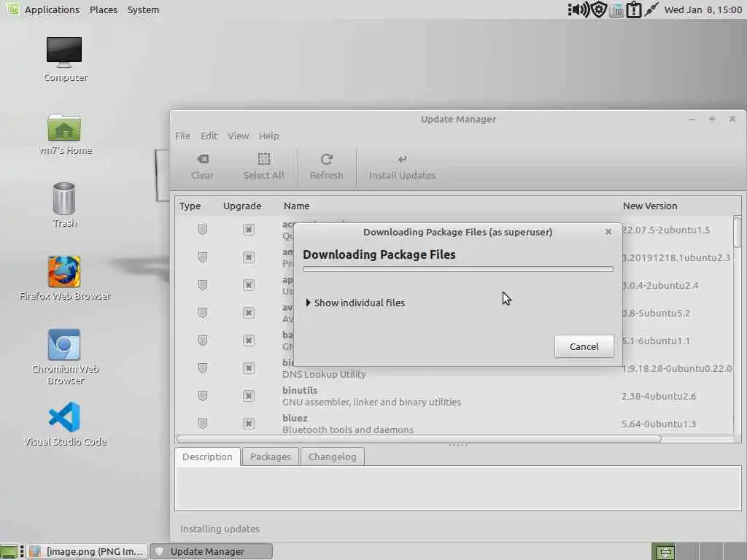Image resolution: width=747 pixels, height=560 pixels.
Task: Toggle upgrade checkbox in 5.1-6ubuntu1.1 row
Action: coord(248,340)
